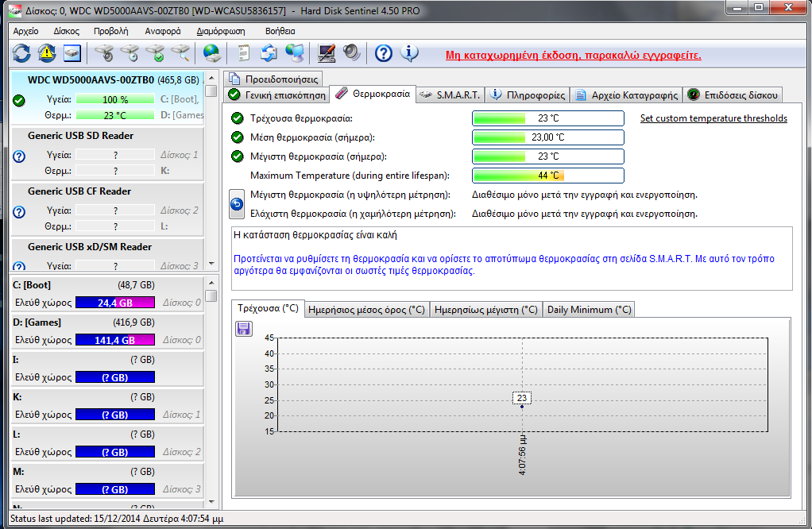The image size is (812, 529).
Task: Click the blue question mark help icon
Action: (x=383, y=52)
